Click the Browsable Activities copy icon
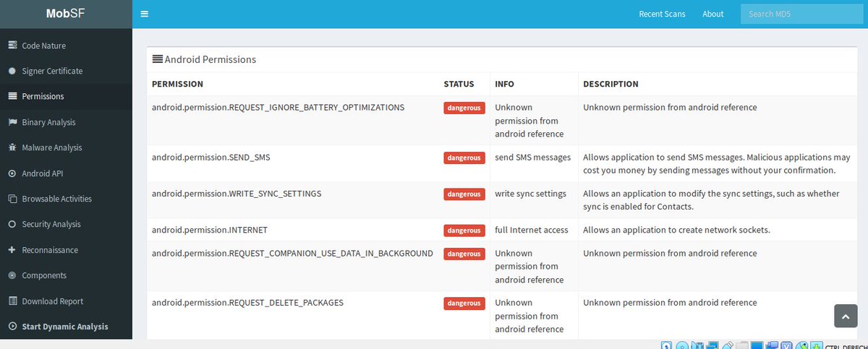868x349 pixels. coord(12,199)
